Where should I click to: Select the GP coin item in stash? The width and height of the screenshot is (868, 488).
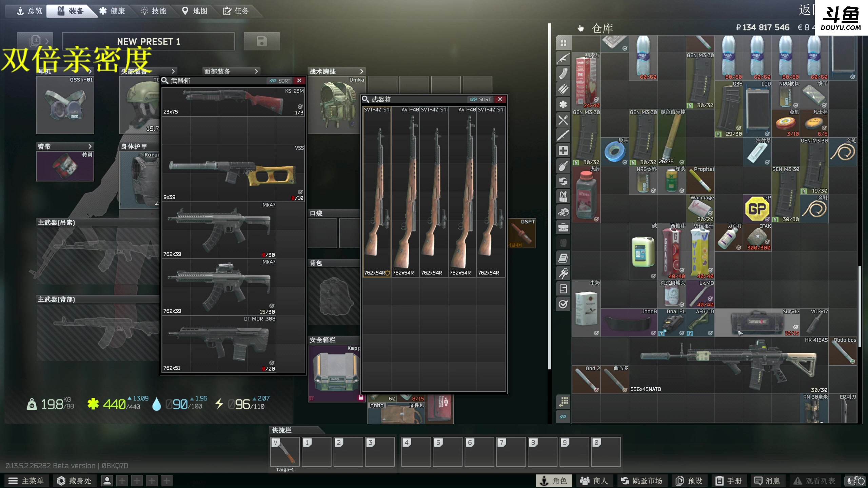[757, 208]
